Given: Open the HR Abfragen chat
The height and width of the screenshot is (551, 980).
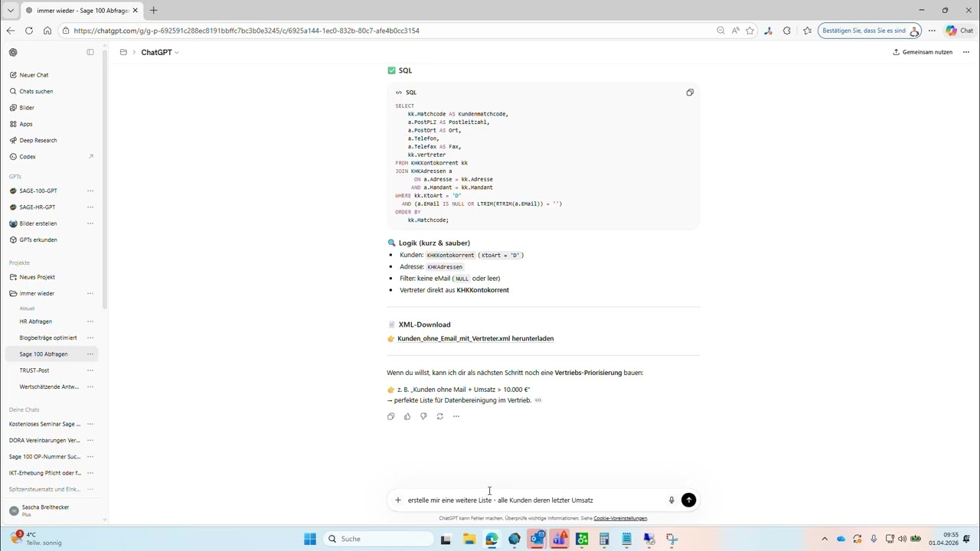Looking at the screenshot, I should tap(36, 321).
